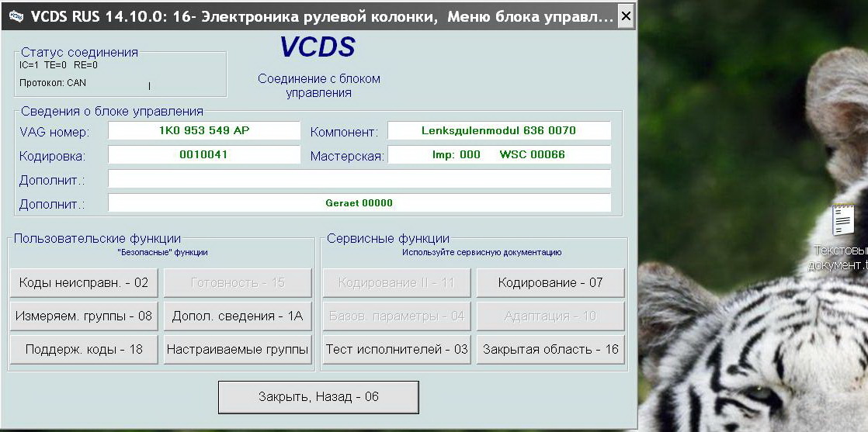This screenshot has height=432, width=868.
Task: Click the "Компонент:" label
Action: 344,132
